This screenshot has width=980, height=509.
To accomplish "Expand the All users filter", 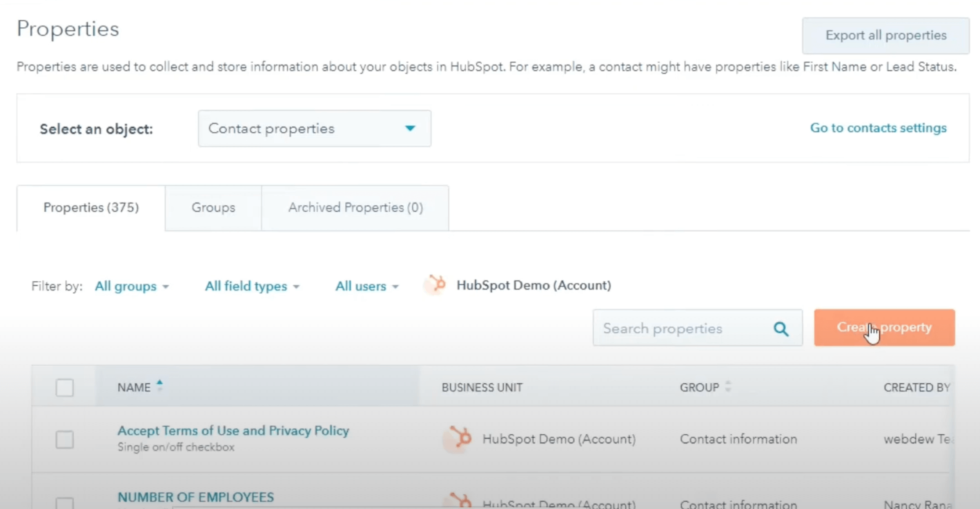I will tap(367, 286).
